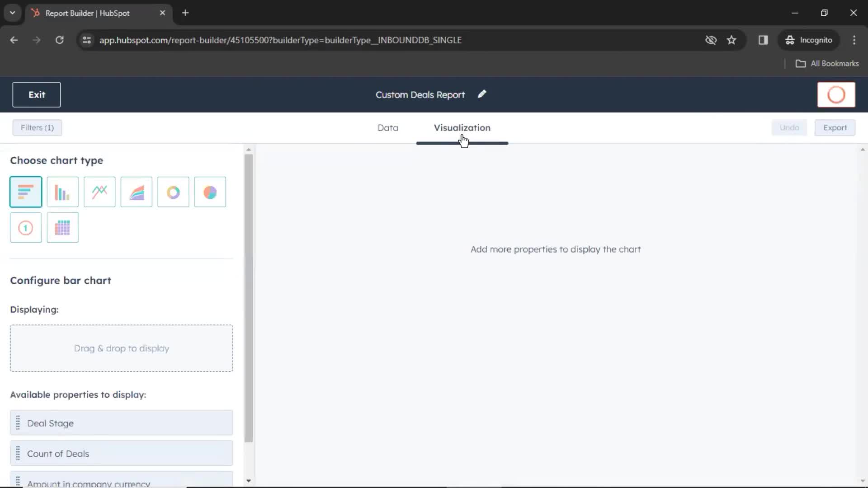The height and width of the screenshot is (488, 868).
Task: Select the area chart icon
Action: 136,192
